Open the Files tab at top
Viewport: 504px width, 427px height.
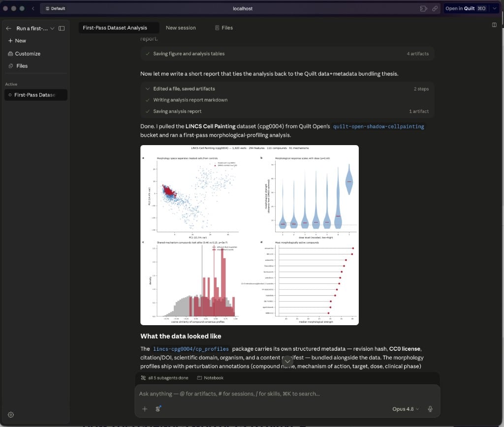coord(224,28)
